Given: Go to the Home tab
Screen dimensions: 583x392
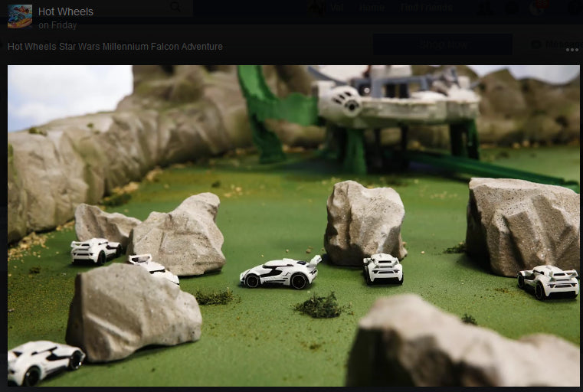Looking at the screenshot, I should (x=372, y=8).
